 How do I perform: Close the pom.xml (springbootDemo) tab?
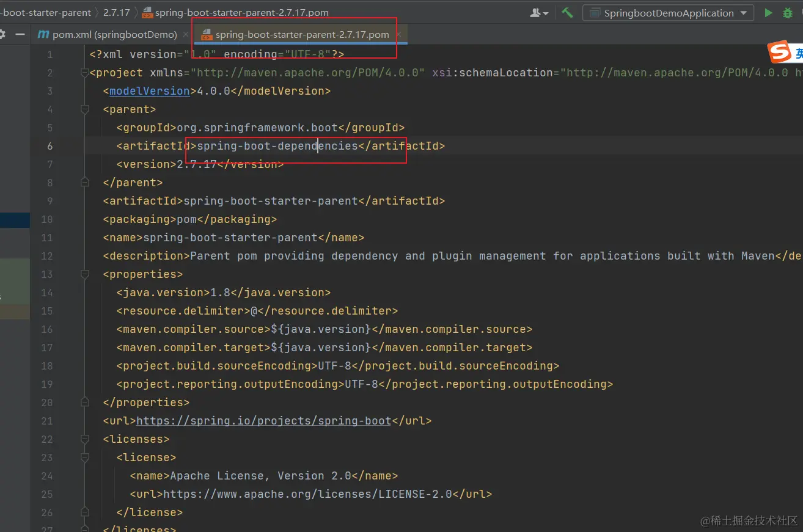click(x=185, y=34)
